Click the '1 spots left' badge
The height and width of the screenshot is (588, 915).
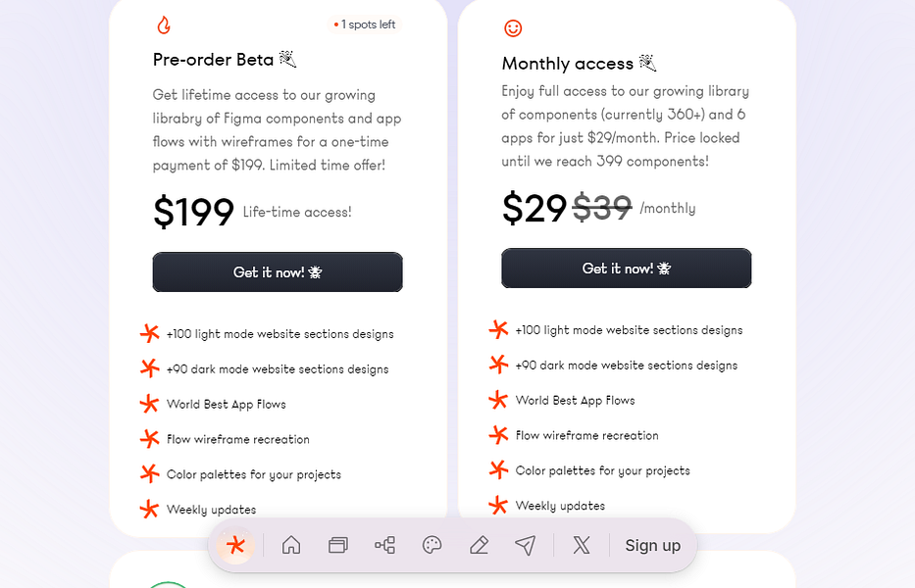[365, 24]
